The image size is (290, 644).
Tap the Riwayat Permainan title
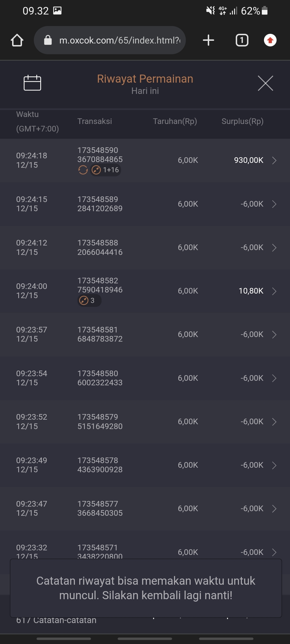click(145, 79)
